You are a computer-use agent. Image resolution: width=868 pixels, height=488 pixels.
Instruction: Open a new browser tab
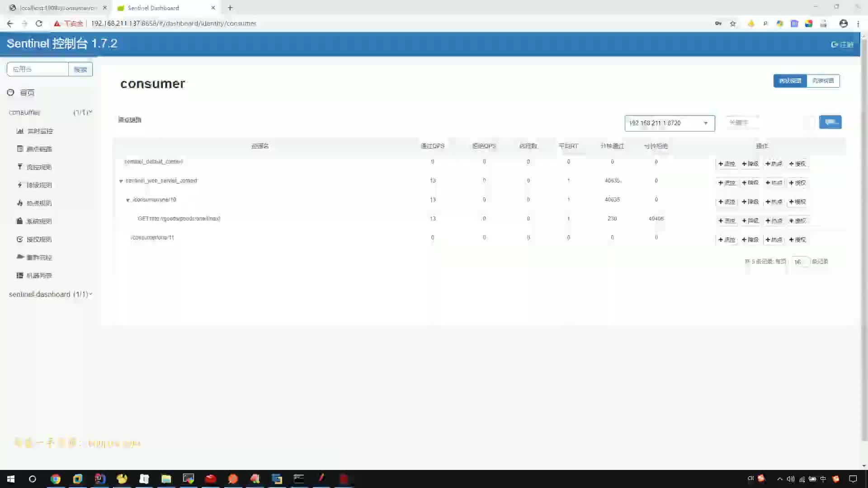(x=230, y=8)
